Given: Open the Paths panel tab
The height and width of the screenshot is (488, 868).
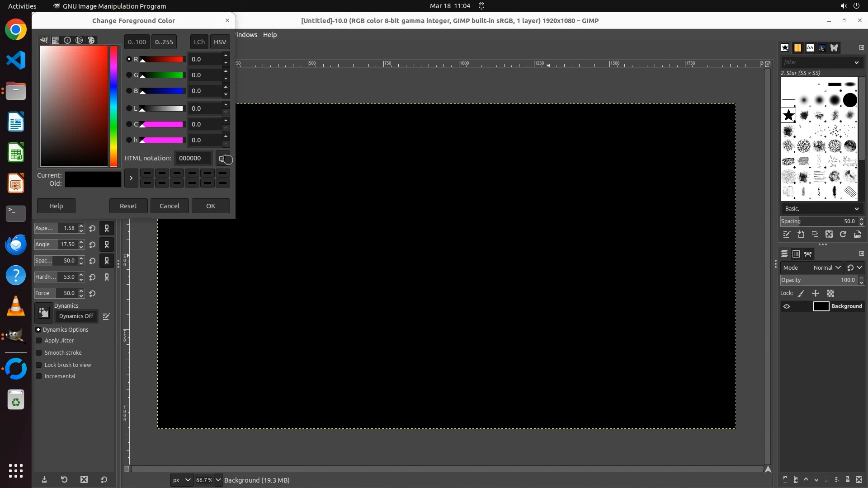Looking at the screenshot, I should click(808, 254).
